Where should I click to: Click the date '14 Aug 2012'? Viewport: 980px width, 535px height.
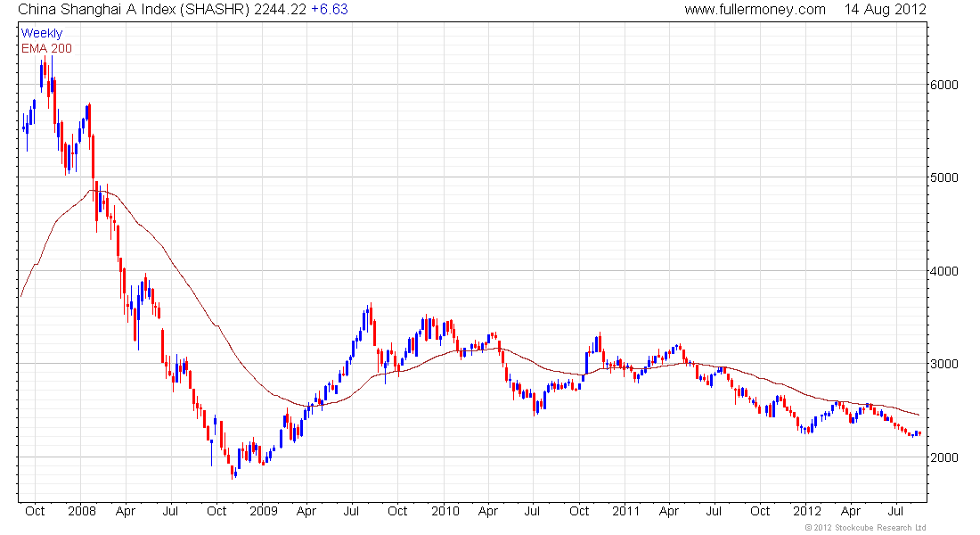pyautogui.click(x=885, y=10)
